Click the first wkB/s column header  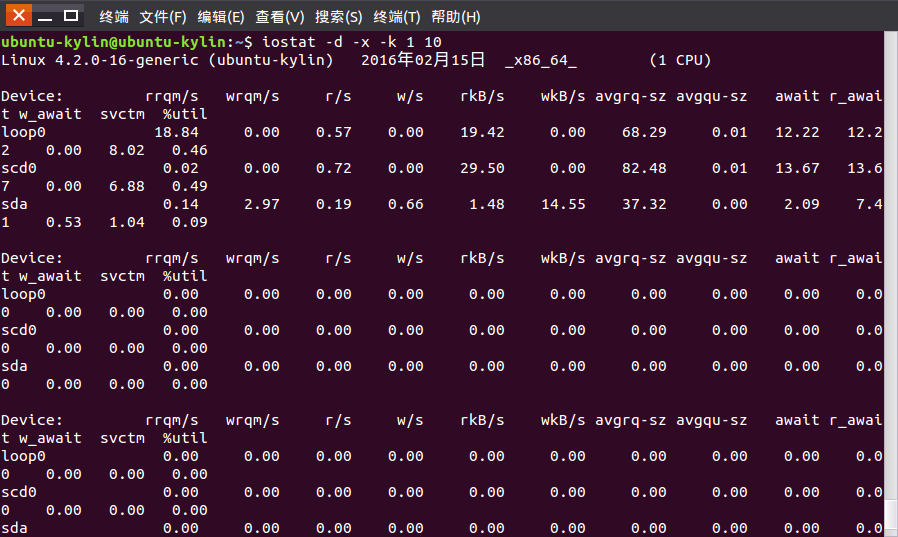point(563,96)
